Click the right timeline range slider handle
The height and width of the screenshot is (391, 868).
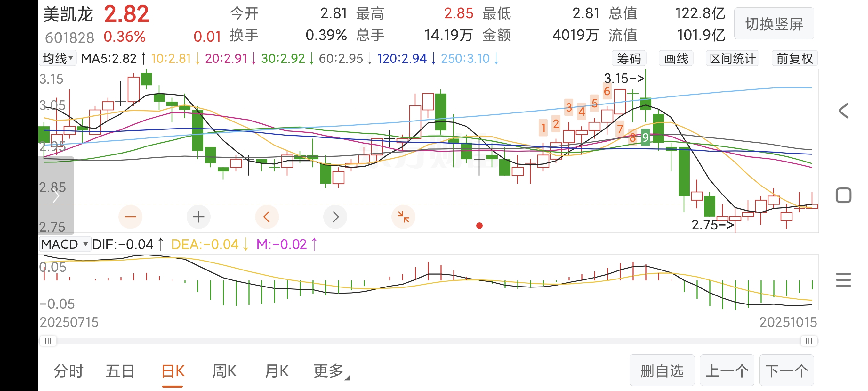pyautogui.click(x=808, y=341)
